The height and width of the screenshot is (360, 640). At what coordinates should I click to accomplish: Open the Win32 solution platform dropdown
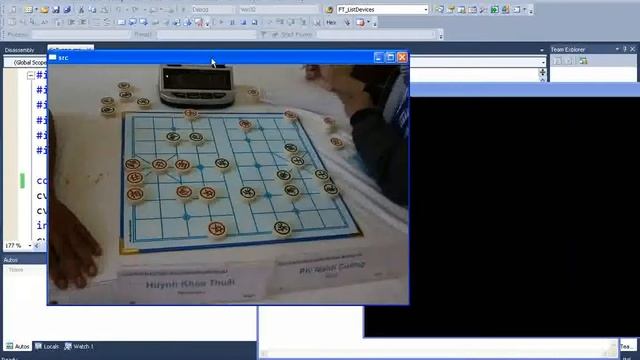point(279,9)
